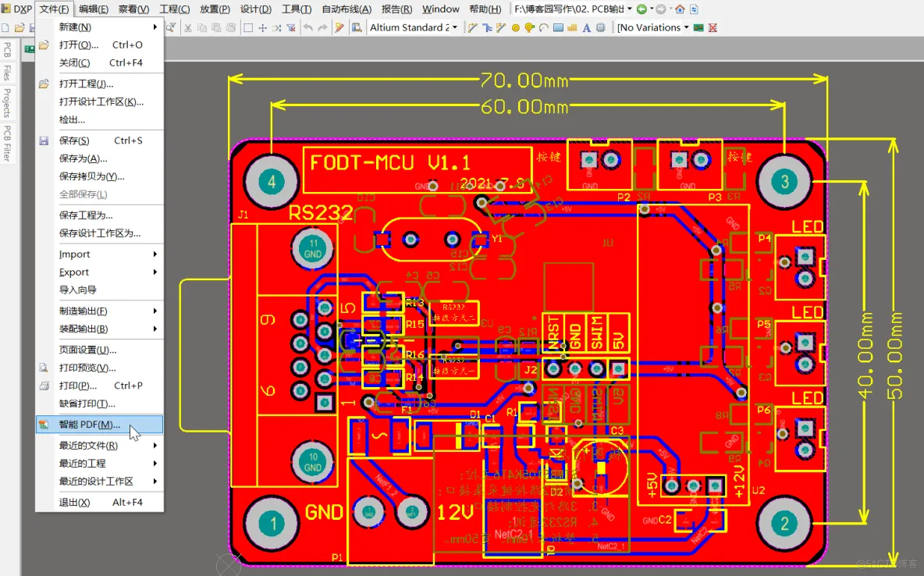Open the 工具(T) menu
The height and width of the screenshot is (576, 924).
[x=297, y=9]
